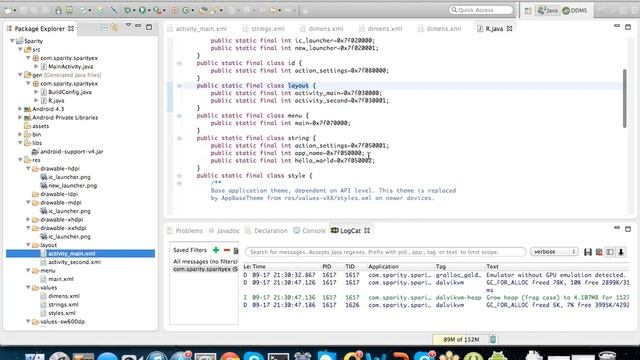
Task: Click the heap status 89M of 152M
Action: click(x=461, y=339)
